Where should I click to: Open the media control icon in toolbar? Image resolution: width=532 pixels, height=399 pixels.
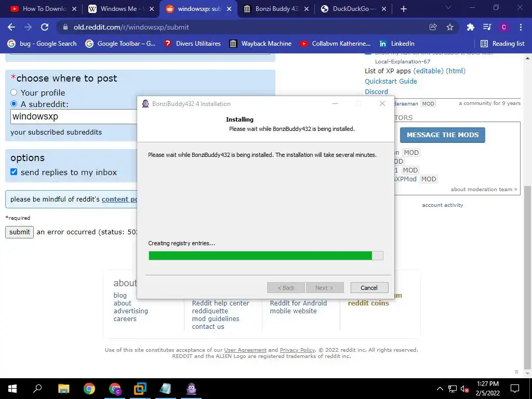click(487, 27)
